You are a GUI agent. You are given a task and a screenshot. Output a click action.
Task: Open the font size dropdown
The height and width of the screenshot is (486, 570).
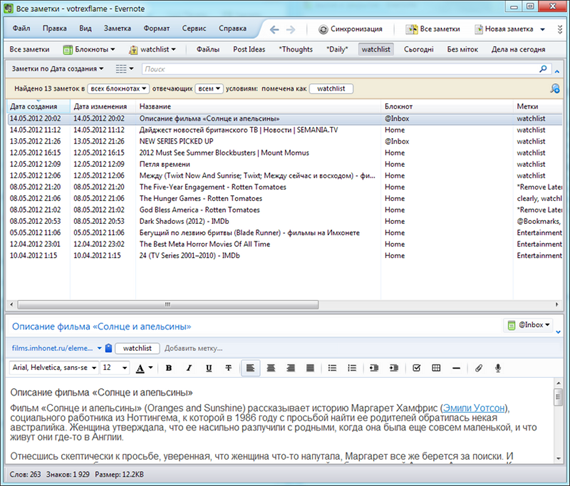pyautogui.click(x=115, y=368)
